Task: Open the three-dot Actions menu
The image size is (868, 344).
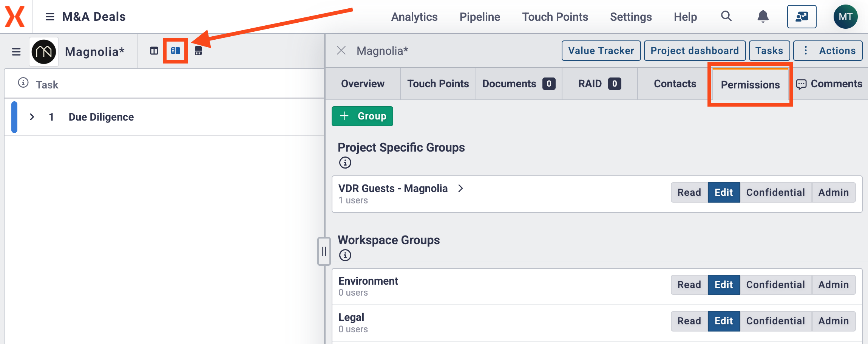Action: [828, 51]
